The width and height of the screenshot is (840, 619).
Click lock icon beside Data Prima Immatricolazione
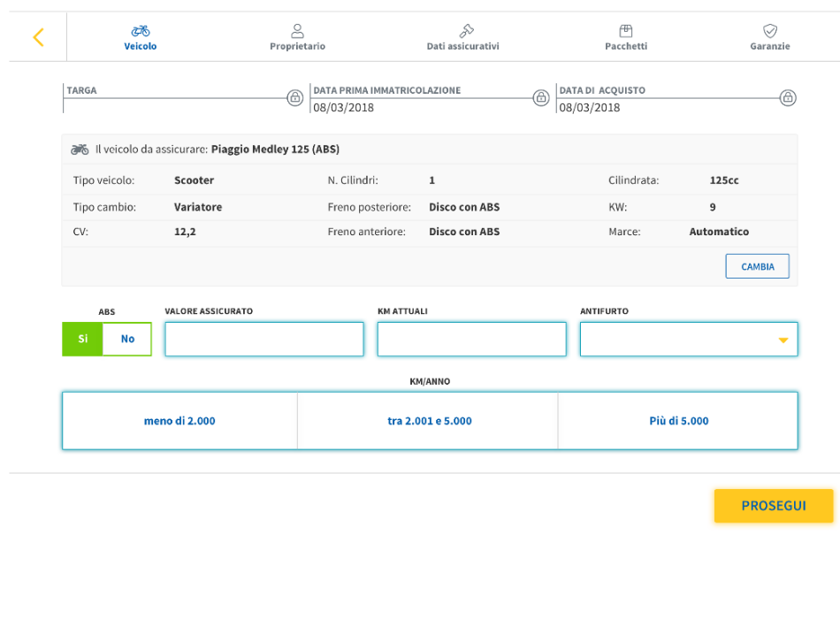tap(541, 98)
